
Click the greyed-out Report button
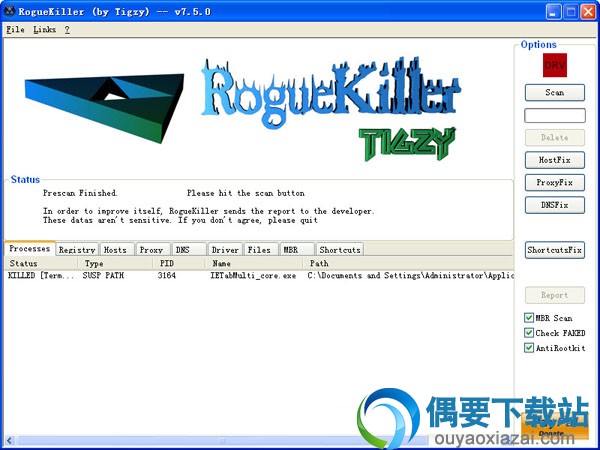pos(554,295)
